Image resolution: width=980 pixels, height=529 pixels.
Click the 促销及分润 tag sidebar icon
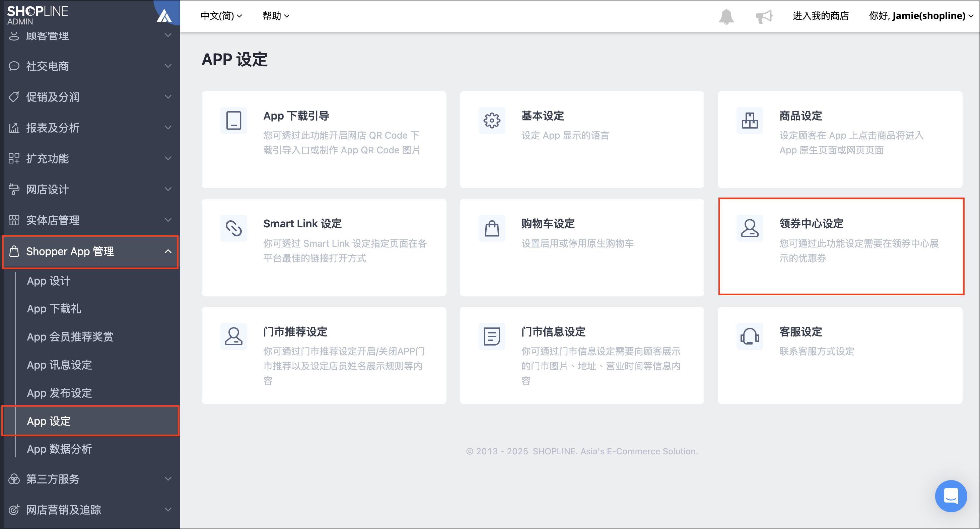tap(14, 97)
